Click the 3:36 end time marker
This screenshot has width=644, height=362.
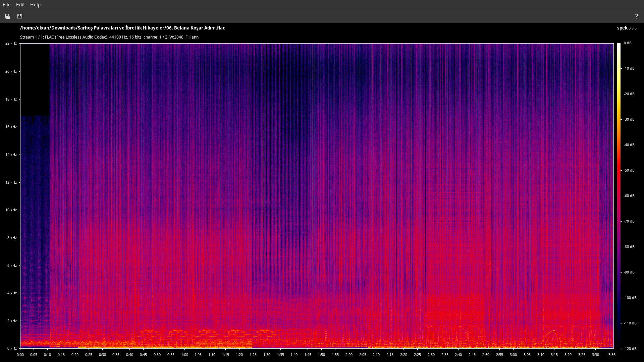point(612,355)
